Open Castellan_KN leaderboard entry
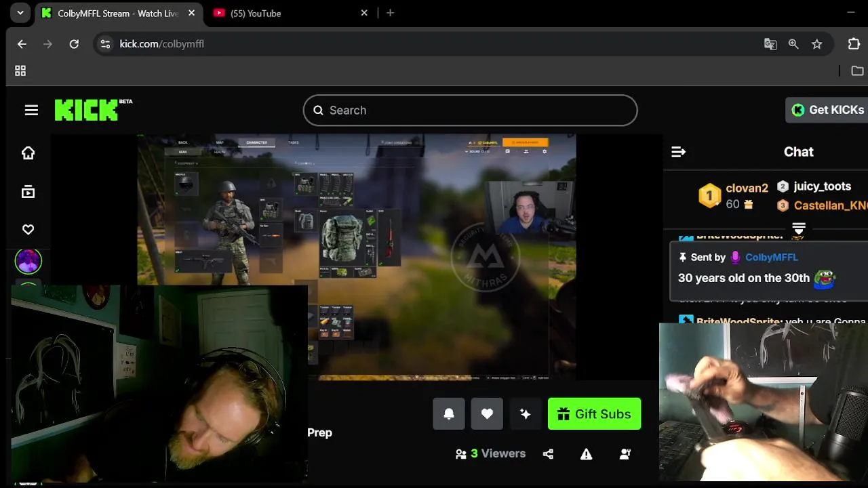The image size is (868, 488). 823,205
